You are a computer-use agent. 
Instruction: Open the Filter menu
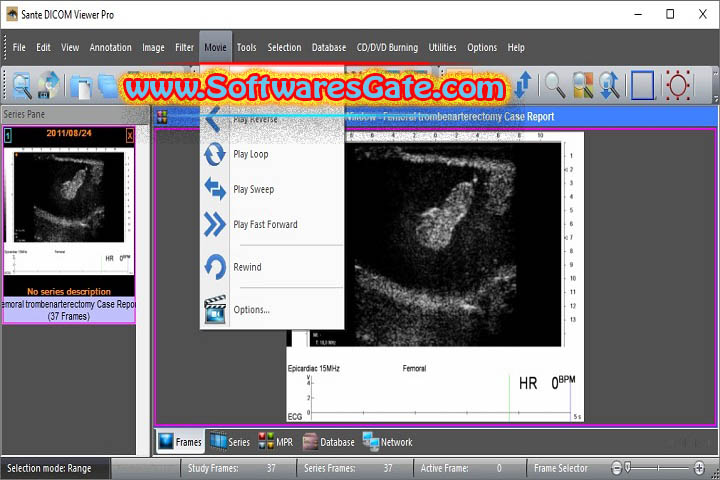184,47
